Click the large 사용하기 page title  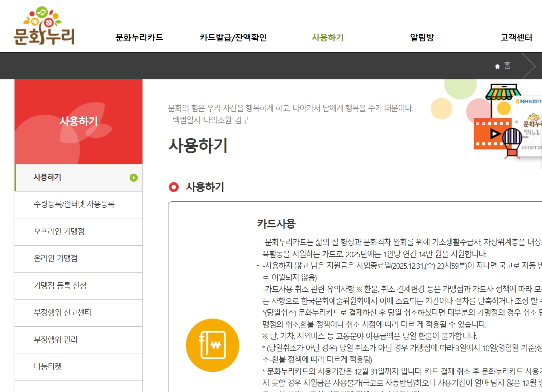(x=198, y=146)
